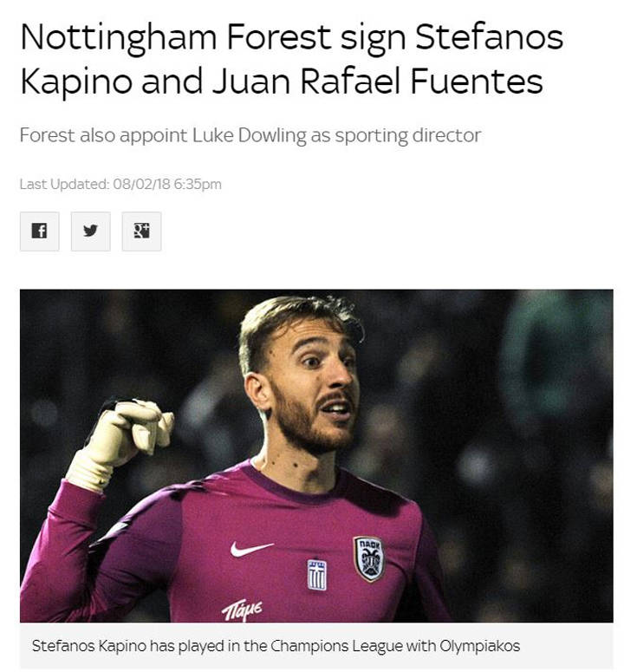637x672 pixels.
Task: Click the goalkeeper's white glove
Action: 120,441
